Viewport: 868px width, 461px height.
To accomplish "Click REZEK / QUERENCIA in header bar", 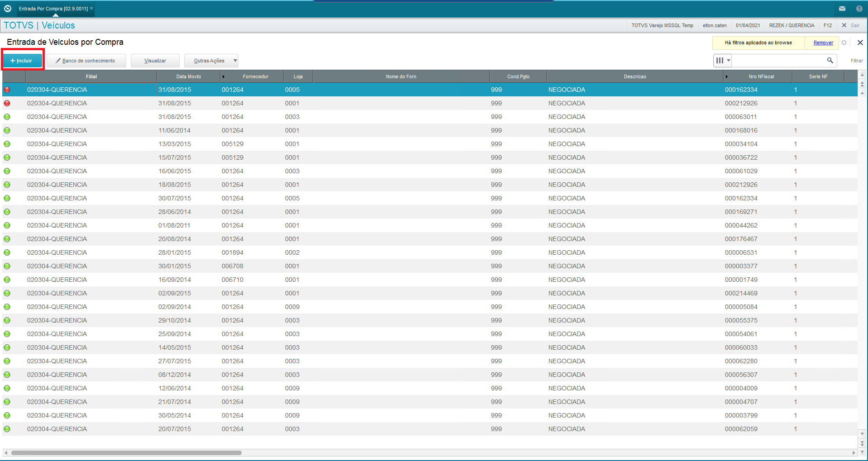I will point(792,25).
